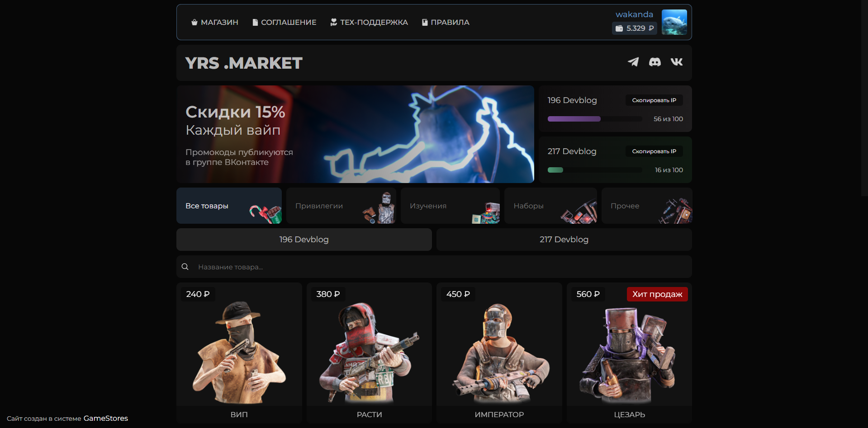Open the Discord community icon
This screenshot has height=428, width=868.
(655, 62)
